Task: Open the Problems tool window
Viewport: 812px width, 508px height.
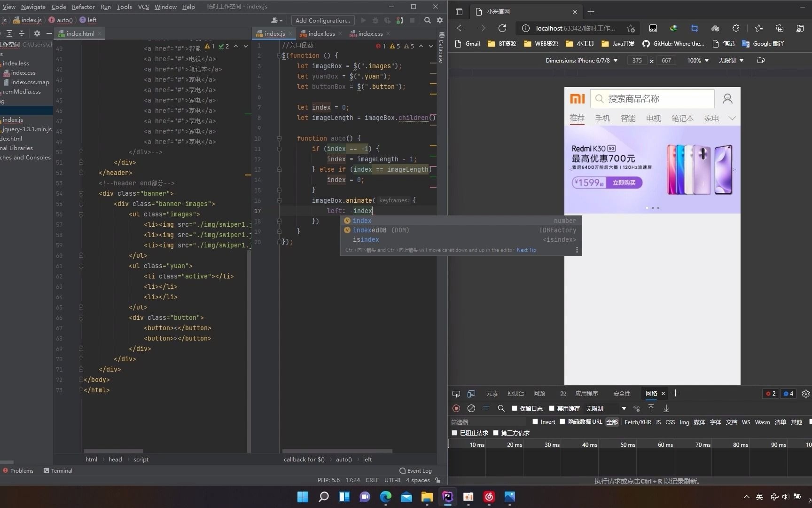Action: point(18,470)
